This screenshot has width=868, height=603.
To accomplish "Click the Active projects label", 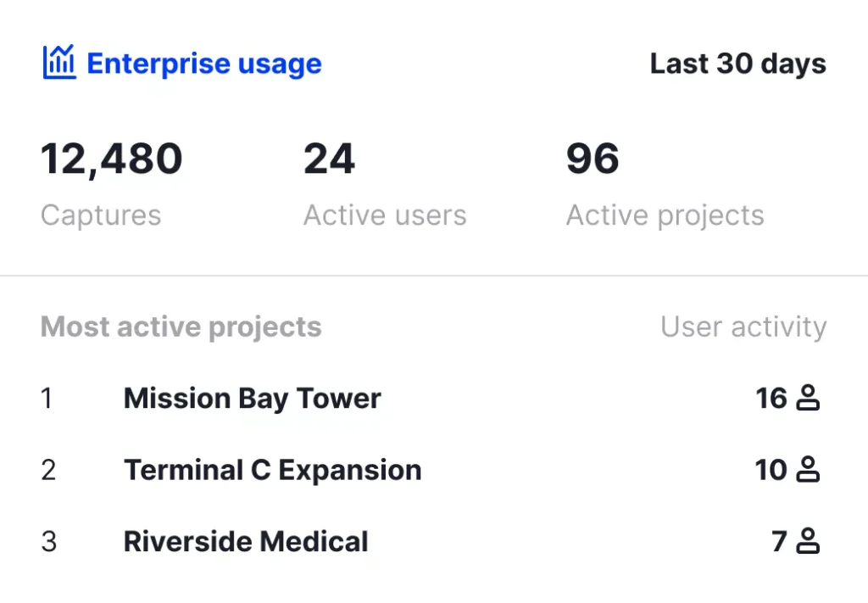I will click(665, 215).
